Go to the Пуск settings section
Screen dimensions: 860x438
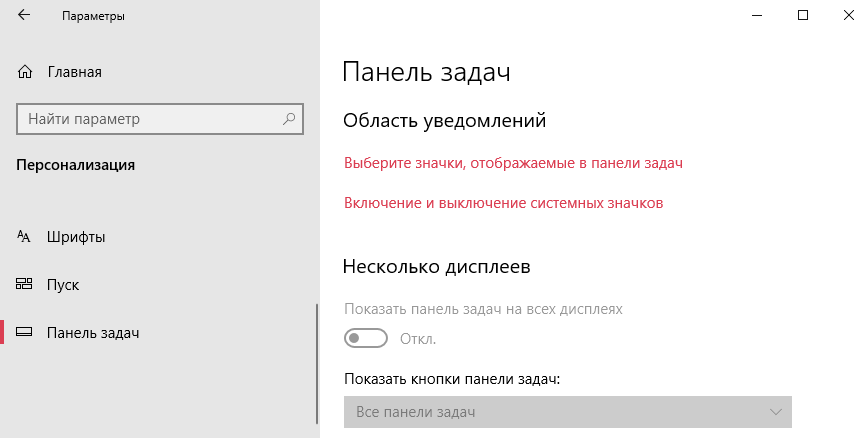(62, 285)
